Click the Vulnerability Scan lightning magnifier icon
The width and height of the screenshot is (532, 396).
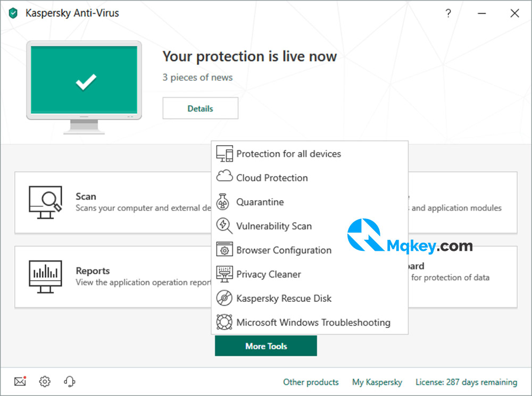[x=225, y=225]
